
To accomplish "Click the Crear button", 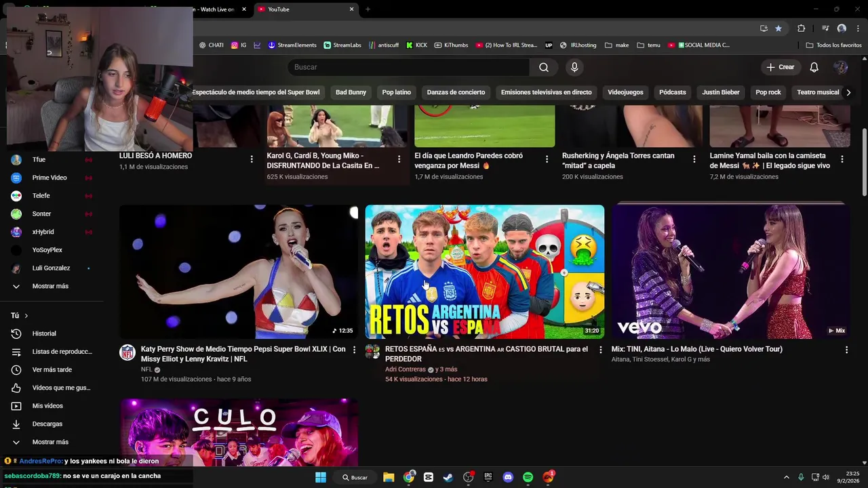I will tap(780, 67).
